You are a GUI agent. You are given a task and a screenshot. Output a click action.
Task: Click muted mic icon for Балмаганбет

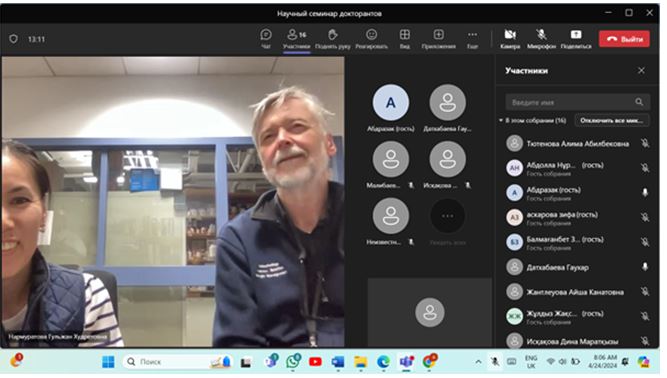pos(645,242)
